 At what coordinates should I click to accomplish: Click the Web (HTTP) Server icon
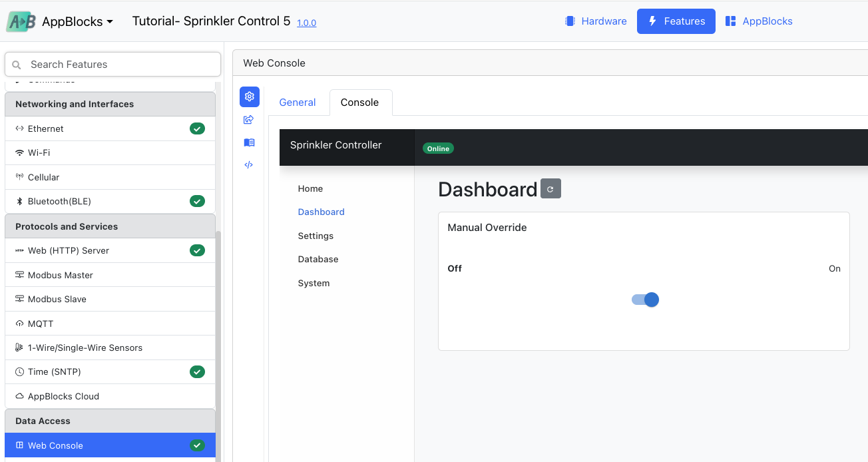click(19, 250)
